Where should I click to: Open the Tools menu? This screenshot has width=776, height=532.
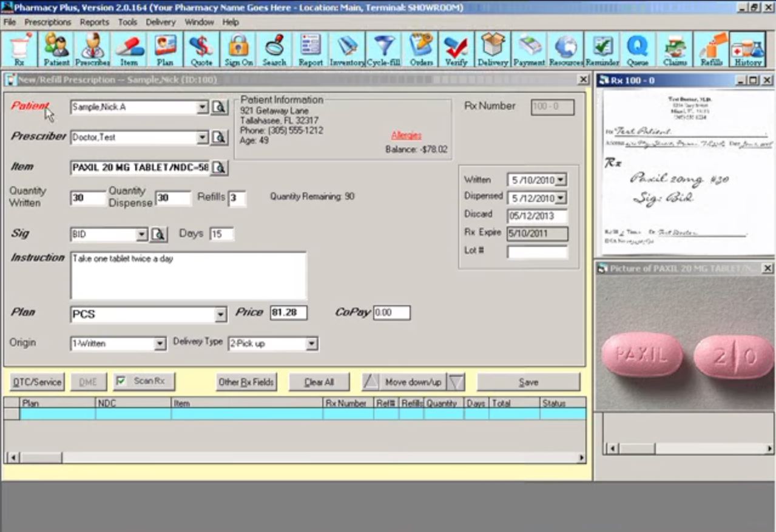pyautogui.click(x=127, y=22)
